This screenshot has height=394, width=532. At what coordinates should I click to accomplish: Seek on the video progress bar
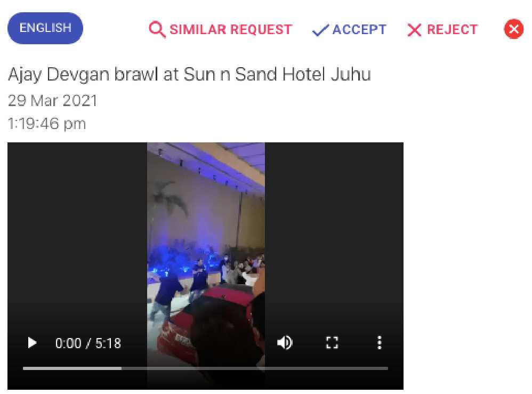point(205,368)
